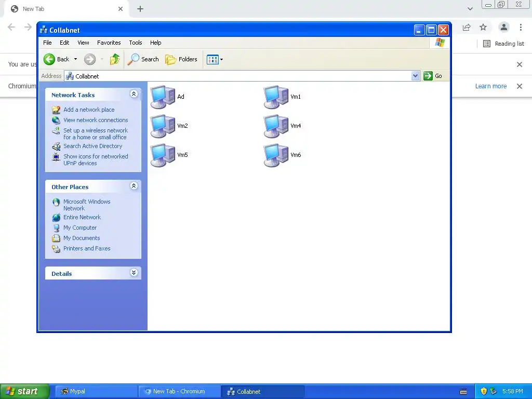Open Entire Network link
Screen dimensions: 532x399
(82, 218)
